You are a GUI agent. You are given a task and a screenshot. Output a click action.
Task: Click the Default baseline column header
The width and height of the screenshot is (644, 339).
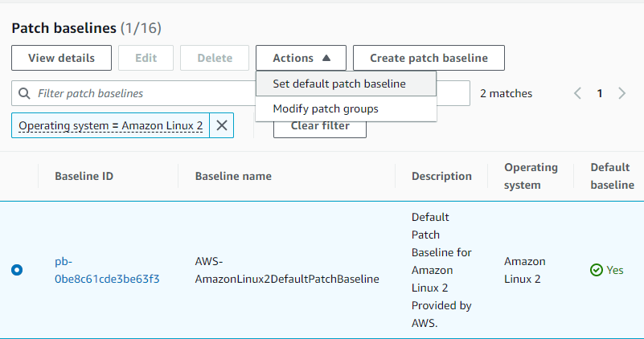(x=611, y=176)
